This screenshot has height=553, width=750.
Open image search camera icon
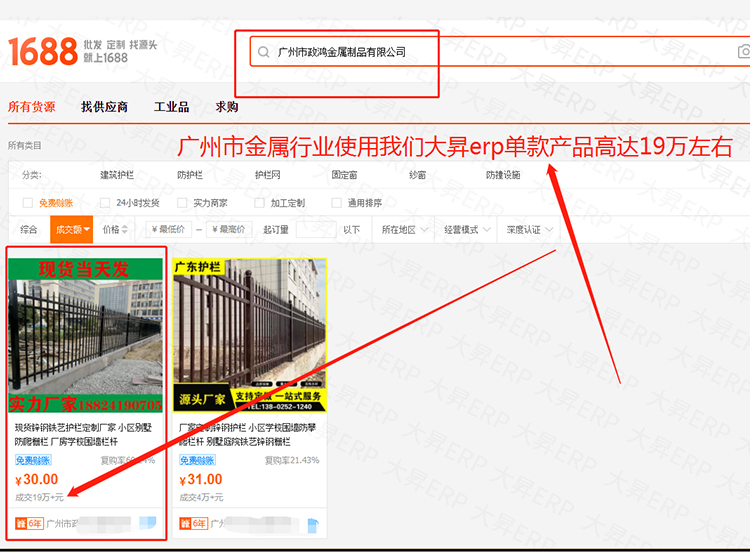point(744,52)
